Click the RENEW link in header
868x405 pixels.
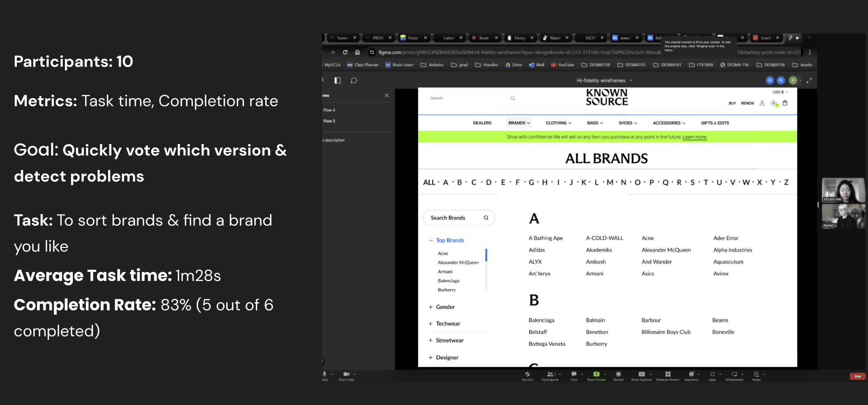[747, 103]
